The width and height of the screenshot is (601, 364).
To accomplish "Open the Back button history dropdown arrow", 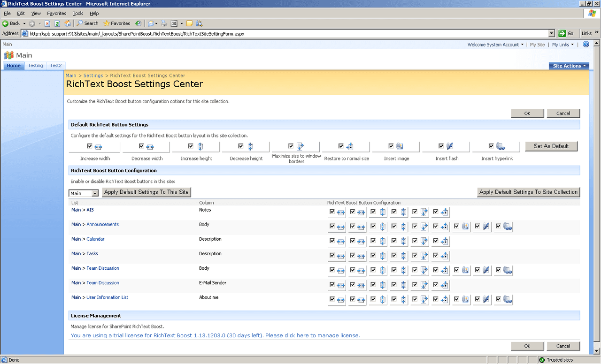I will pos(24,23).
